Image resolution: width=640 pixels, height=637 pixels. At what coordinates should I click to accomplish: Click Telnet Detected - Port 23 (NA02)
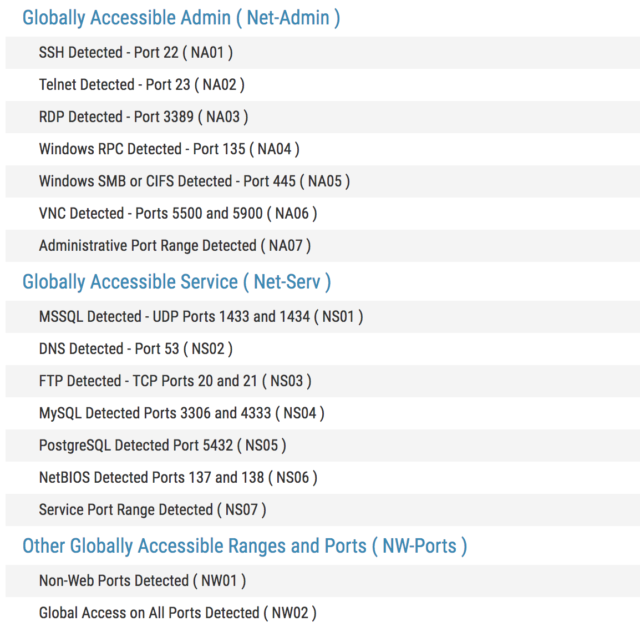coord(141,85)
